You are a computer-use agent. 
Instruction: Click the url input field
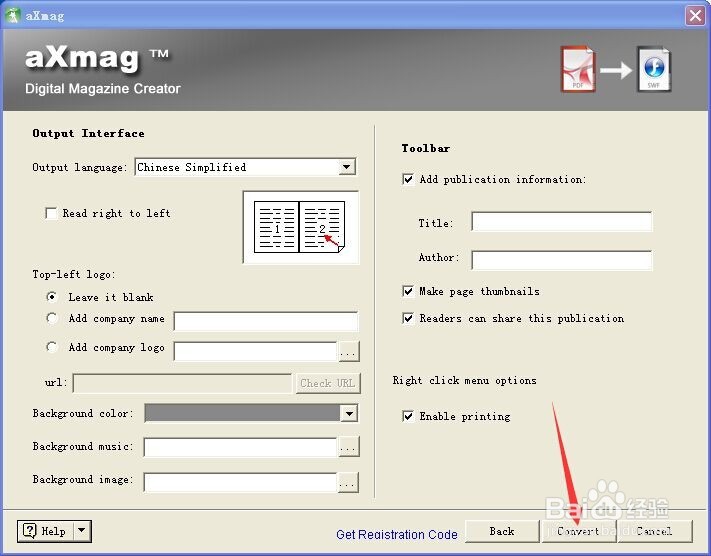[182, 383]
